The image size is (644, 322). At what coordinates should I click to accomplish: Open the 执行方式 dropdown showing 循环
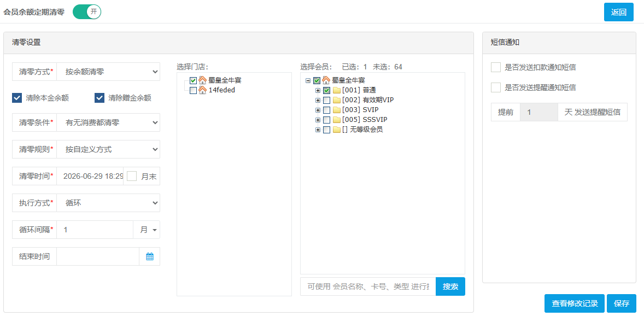pos(108,203)
